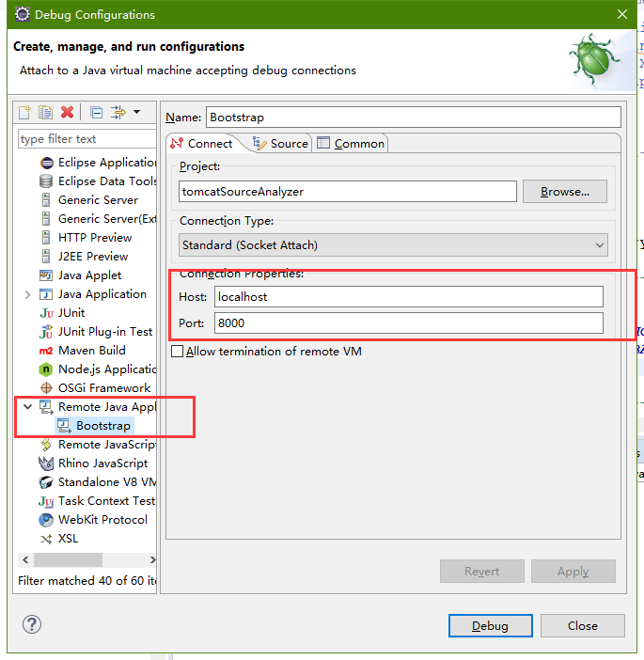Screen dimensions: 644x660
Task: Click the Java Applet icon
Action: (x=46, y=275)
